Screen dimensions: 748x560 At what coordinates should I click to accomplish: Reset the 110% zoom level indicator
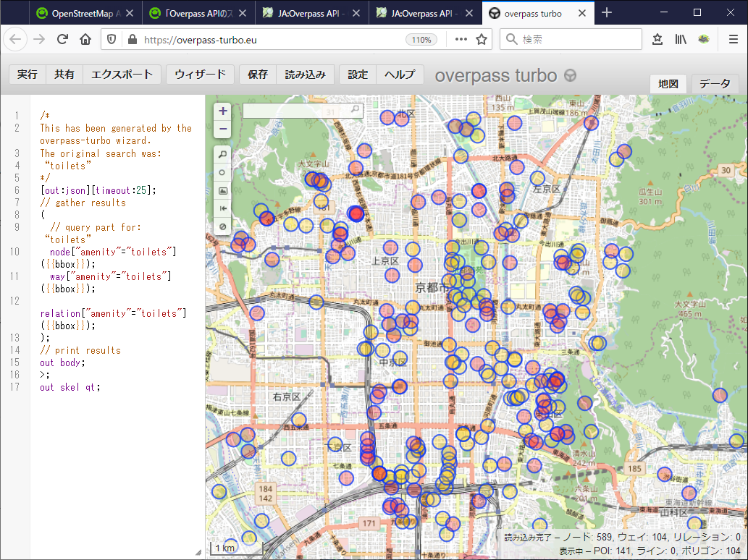click(421, 40)
